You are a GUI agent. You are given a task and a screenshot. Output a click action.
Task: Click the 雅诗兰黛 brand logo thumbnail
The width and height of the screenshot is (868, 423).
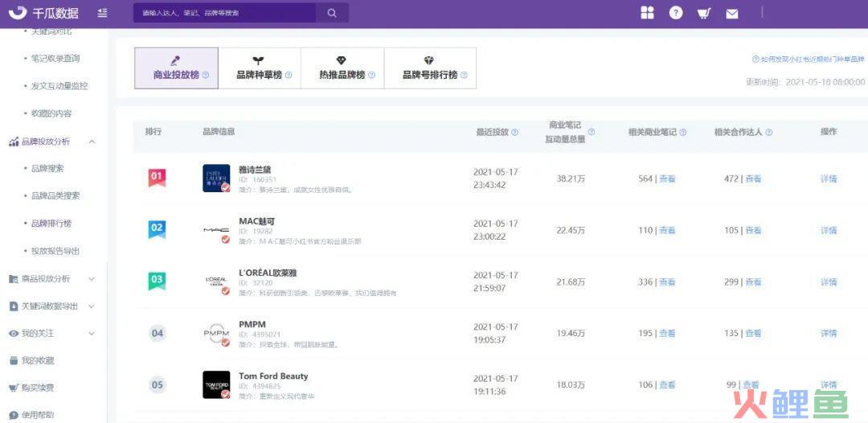click(x=216, y=179)
